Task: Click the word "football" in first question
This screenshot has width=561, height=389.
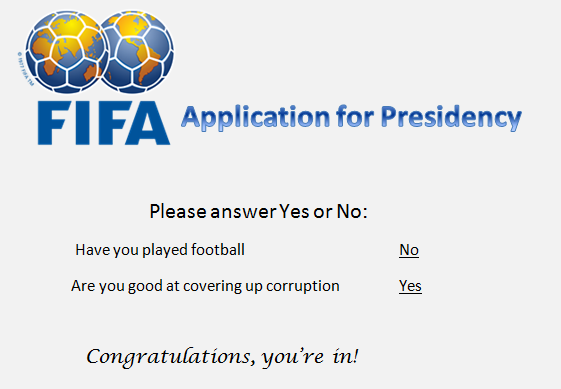Action: tap(218, 249)
